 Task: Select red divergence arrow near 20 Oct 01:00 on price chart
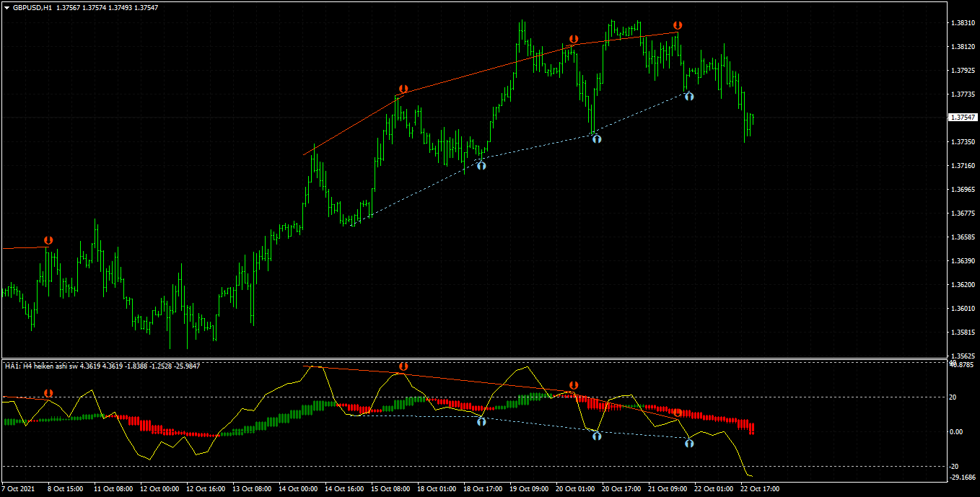click(574, 40)
